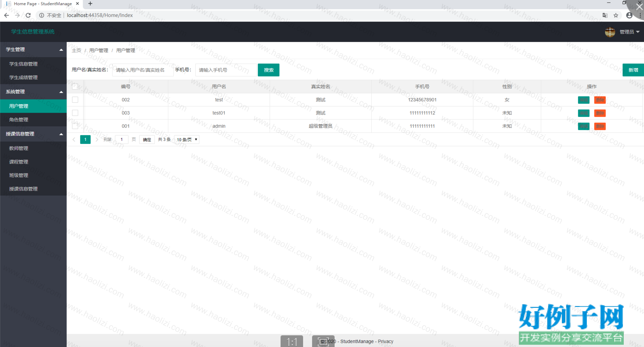Go back with the browser back arrow
The image size is (644, 347).
coord(7,15)
